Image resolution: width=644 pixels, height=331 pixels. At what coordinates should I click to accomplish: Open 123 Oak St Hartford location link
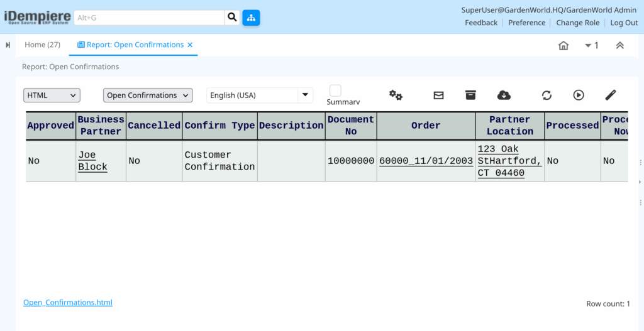point(509,161)
